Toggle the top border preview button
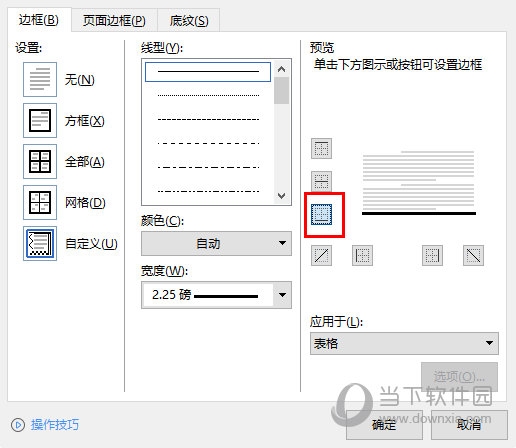516x448 pixels. tap(321, 148)
